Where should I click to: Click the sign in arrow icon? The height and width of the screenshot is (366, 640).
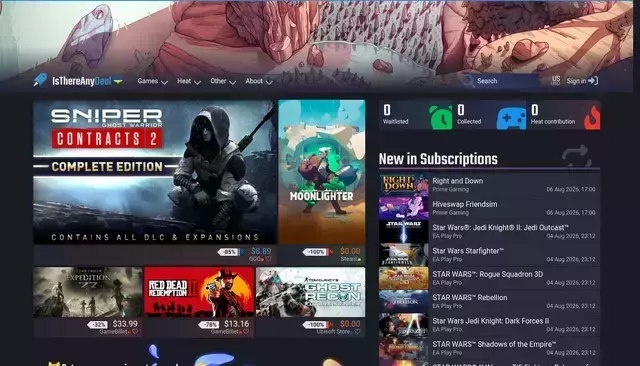pos(593,81)
